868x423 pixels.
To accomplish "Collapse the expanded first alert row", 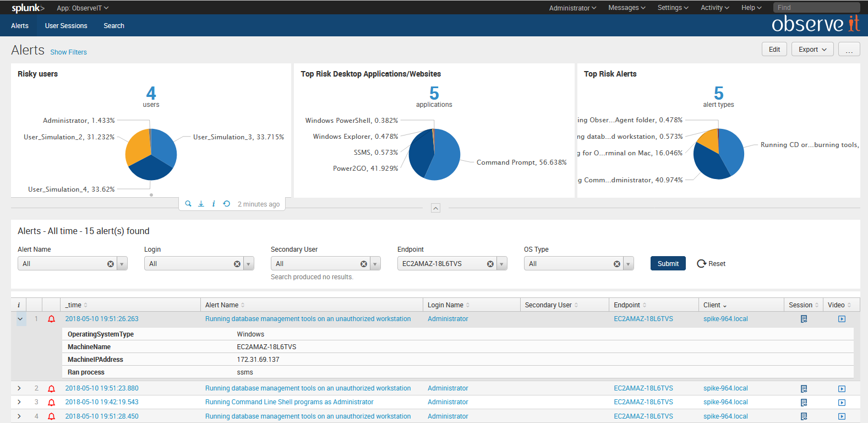I will [20, 319].
